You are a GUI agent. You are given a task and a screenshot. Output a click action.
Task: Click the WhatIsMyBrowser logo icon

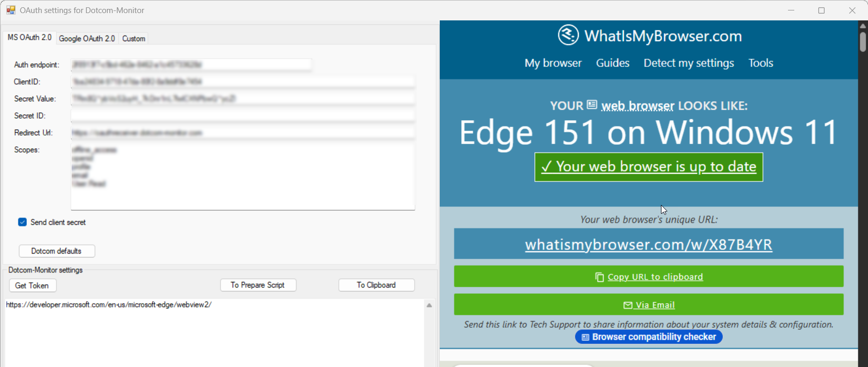coord(568,36)
